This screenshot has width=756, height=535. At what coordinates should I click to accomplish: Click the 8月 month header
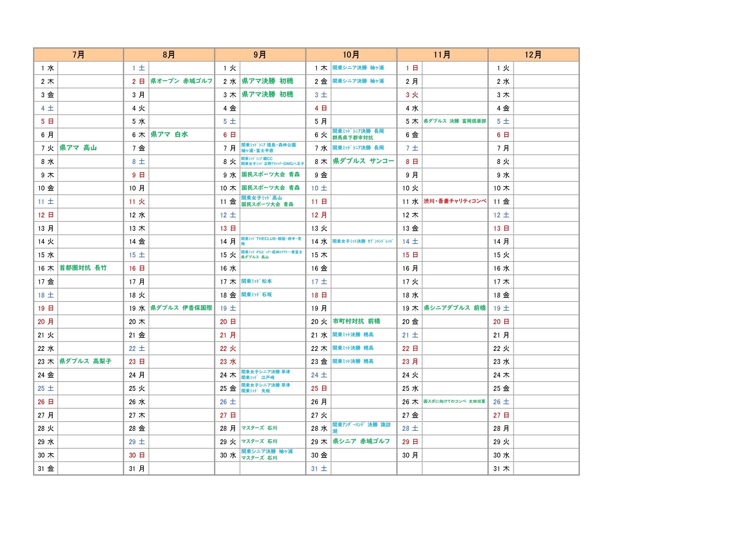coord(169,55)
